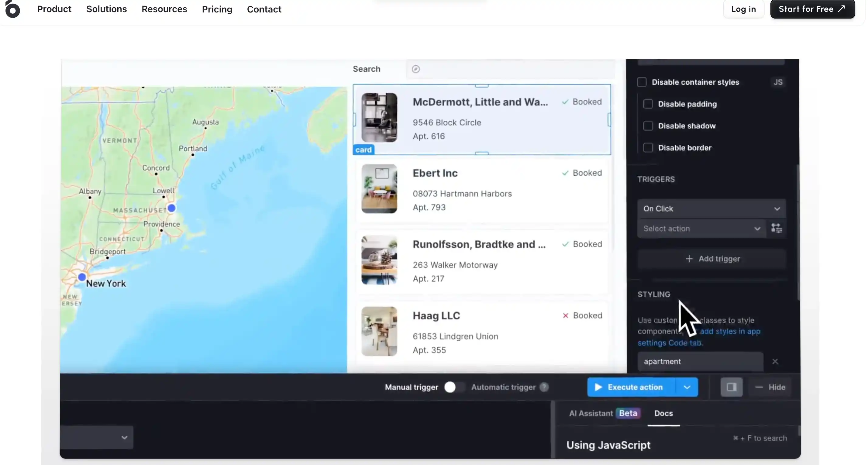868x465 pixels.
Task: Click the Runolfsson listing thumbnail
Action: [x=379, y=260]
